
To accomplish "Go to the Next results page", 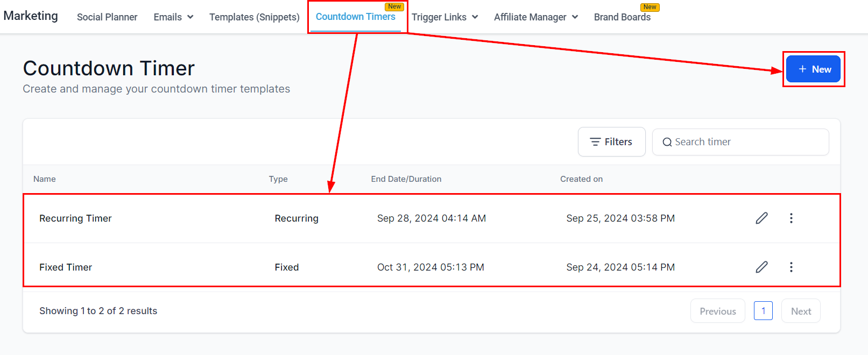I will click(801, 311).
